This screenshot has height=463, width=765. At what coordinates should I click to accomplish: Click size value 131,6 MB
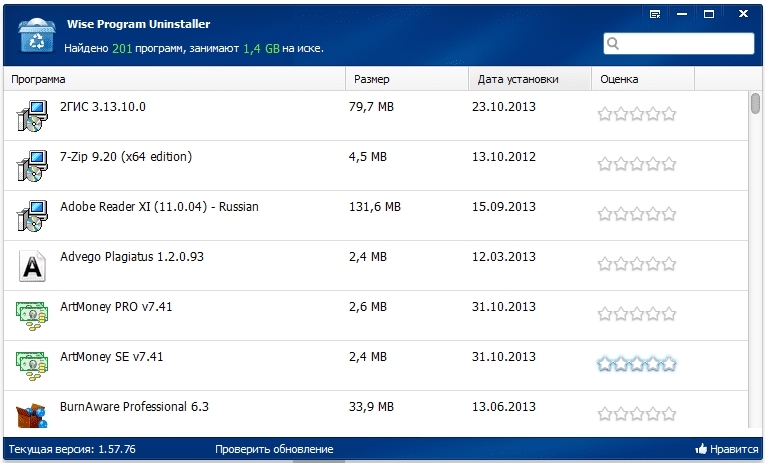pyautogui.click(x=375, y=207)
